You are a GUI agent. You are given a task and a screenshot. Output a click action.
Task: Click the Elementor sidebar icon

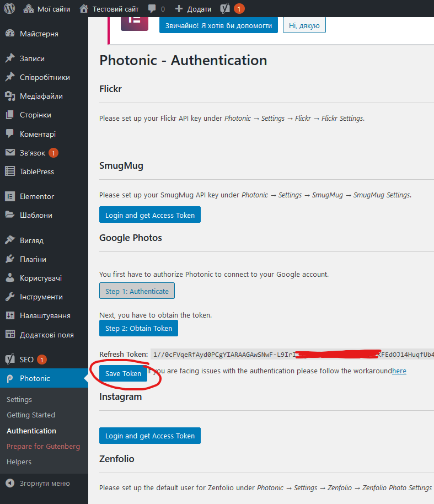pos(10,196)
